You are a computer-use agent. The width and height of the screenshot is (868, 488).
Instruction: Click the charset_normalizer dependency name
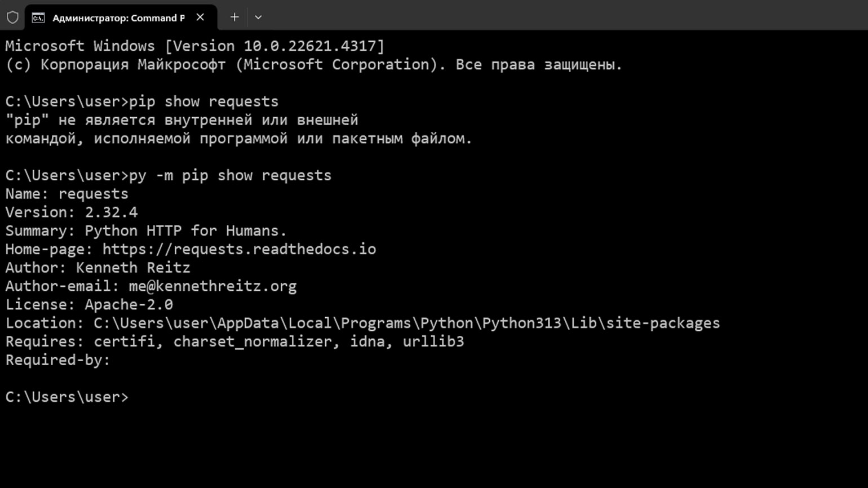click(253, 341)
